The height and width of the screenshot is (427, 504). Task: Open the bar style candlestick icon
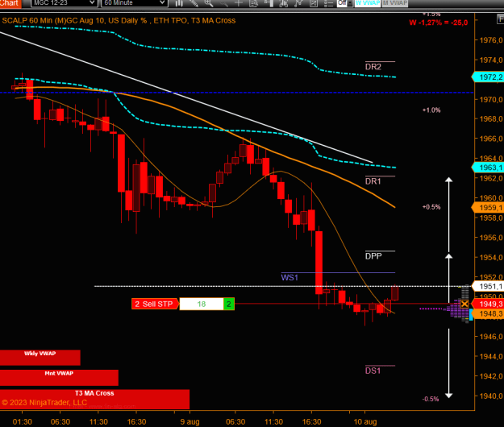click(x=179, y=3)
